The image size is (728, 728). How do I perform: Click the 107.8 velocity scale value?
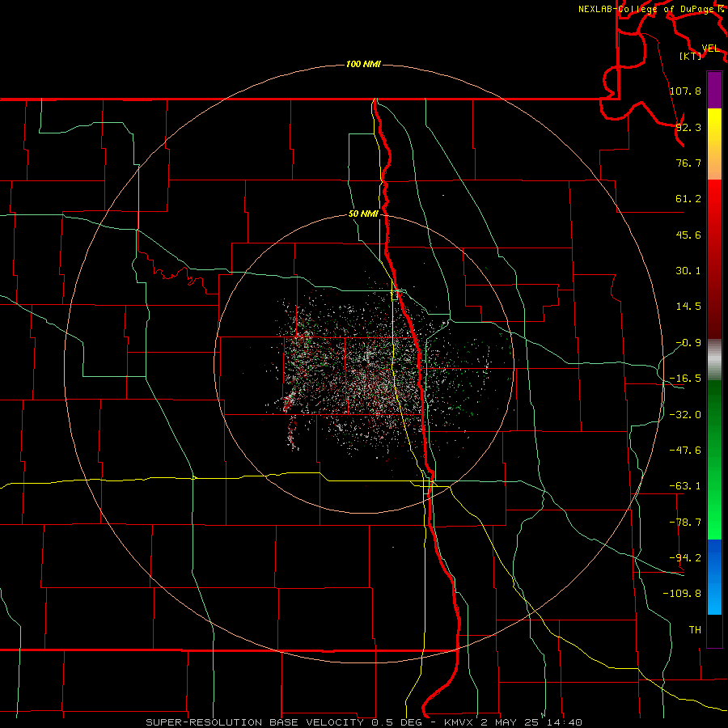click(x=685, y=91)
